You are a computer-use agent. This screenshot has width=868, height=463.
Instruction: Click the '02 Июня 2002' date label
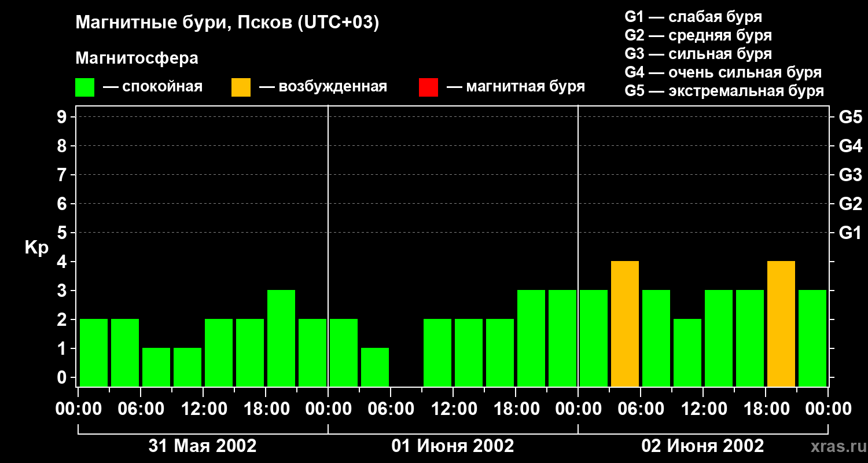[x=703, y=446]
